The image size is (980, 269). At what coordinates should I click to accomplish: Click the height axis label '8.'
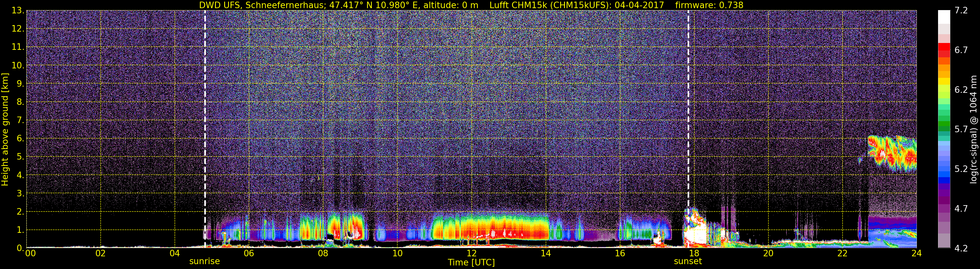coord(20,102)
